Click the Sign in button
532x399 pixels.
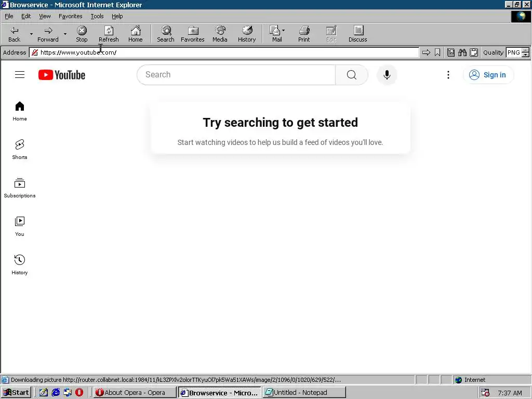click(488, 75)
